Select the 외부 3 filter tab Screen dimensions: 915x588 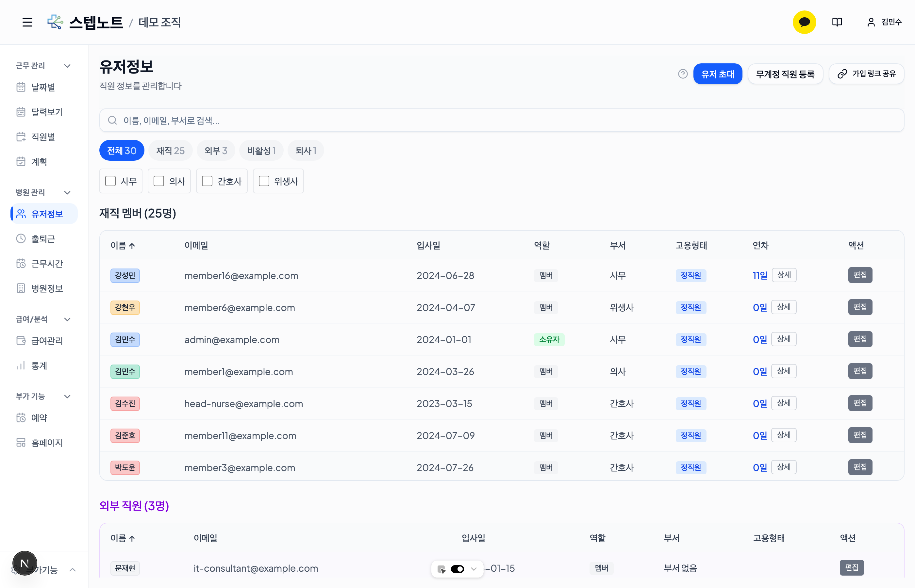[x=216, y=151]
